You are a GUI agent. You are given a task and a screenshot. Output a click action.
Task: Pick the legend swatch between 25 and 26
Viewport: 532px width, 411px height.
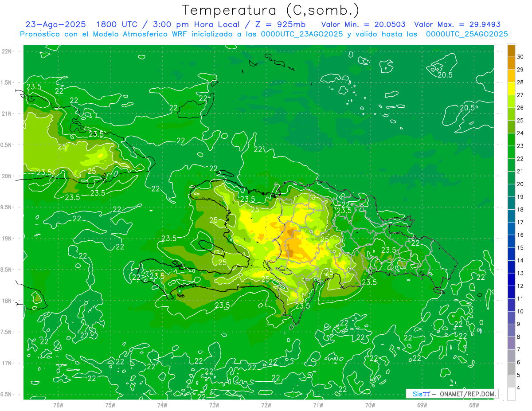click(511, 114)
